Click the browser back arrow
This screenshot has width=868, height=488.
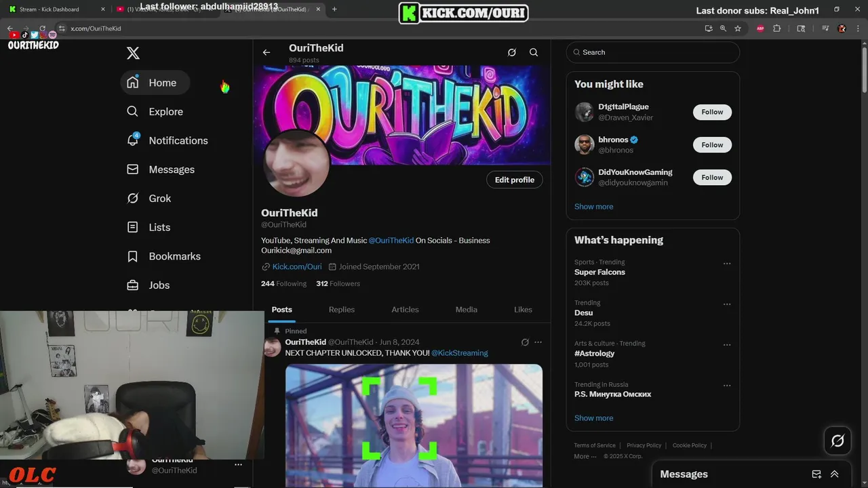pos(10,28)
